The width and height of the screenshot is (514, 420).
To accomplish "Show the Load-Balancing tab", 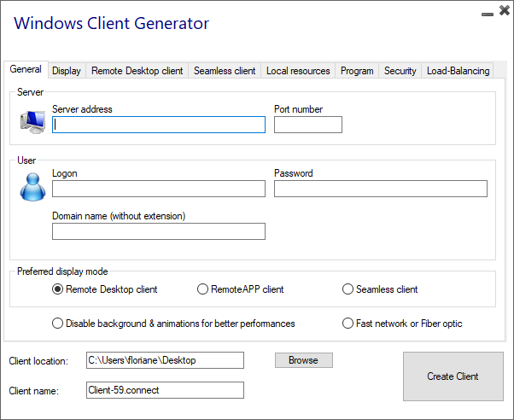I will coord(459,71).
